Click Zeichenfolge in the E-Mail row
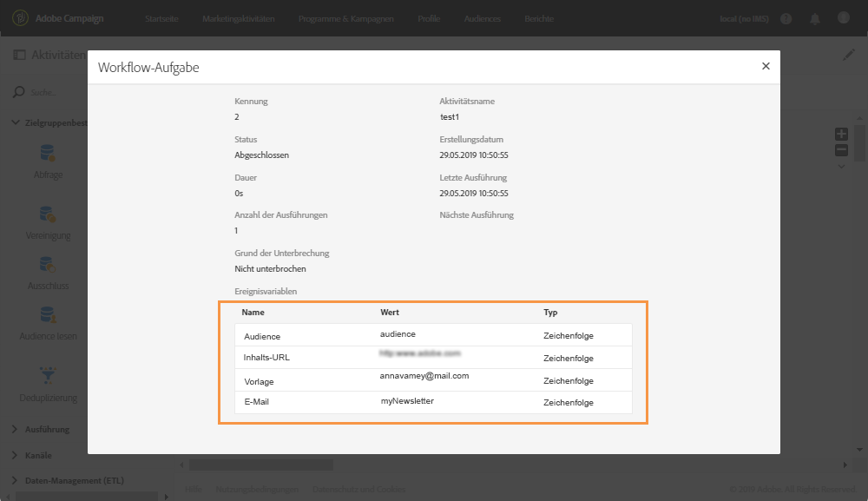Image resolution: width=868 pixels, height=501 pixels. click(x=568, y=403)
